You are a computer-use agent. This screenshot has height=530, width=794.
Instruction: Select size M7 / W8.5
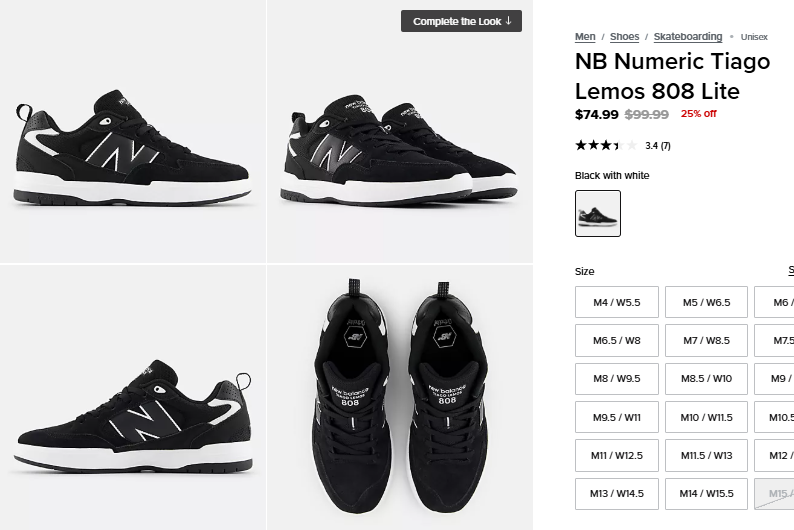tap(706, 341)
